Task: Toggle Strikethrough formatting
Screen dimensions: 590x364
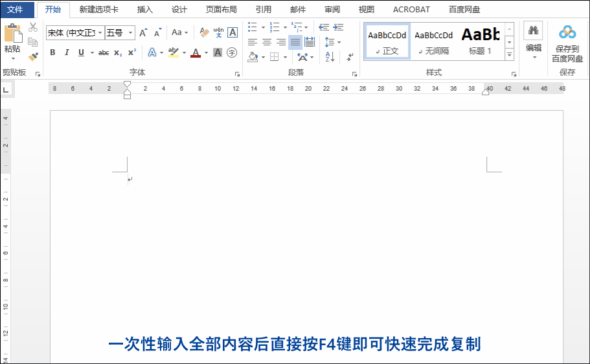Action: (103, 52)
